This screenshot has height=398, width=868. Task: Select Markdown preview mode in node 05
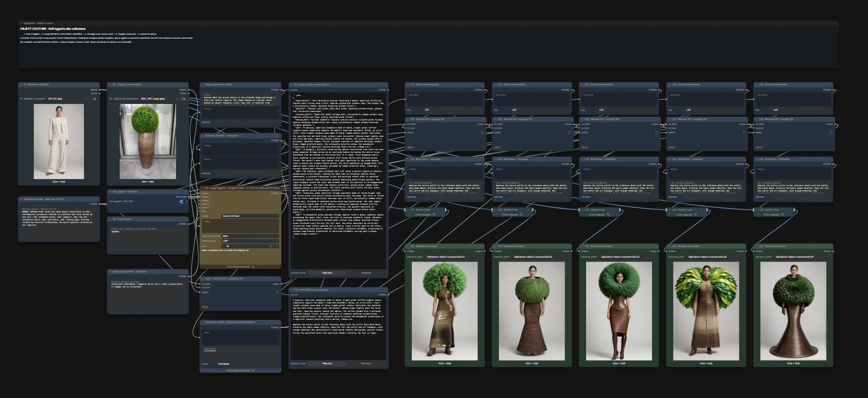coord(366,273)
